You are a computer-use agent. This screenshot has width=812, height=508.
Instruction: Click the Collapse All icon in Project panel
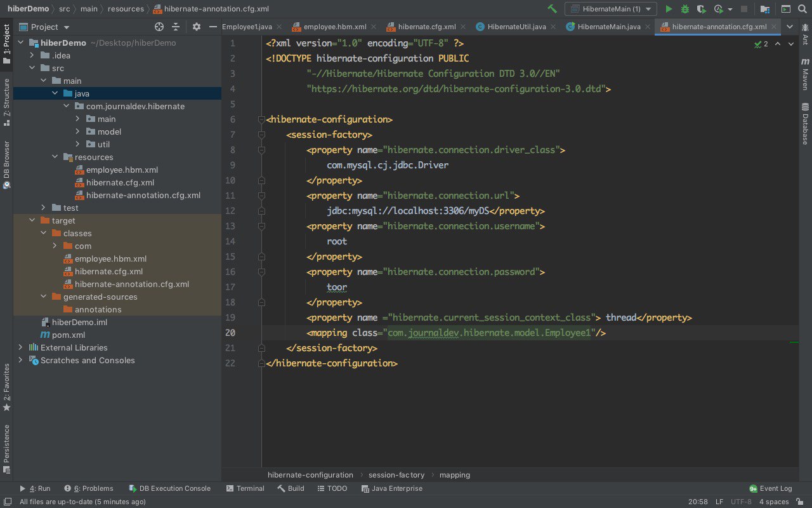(x=176, y=27)
